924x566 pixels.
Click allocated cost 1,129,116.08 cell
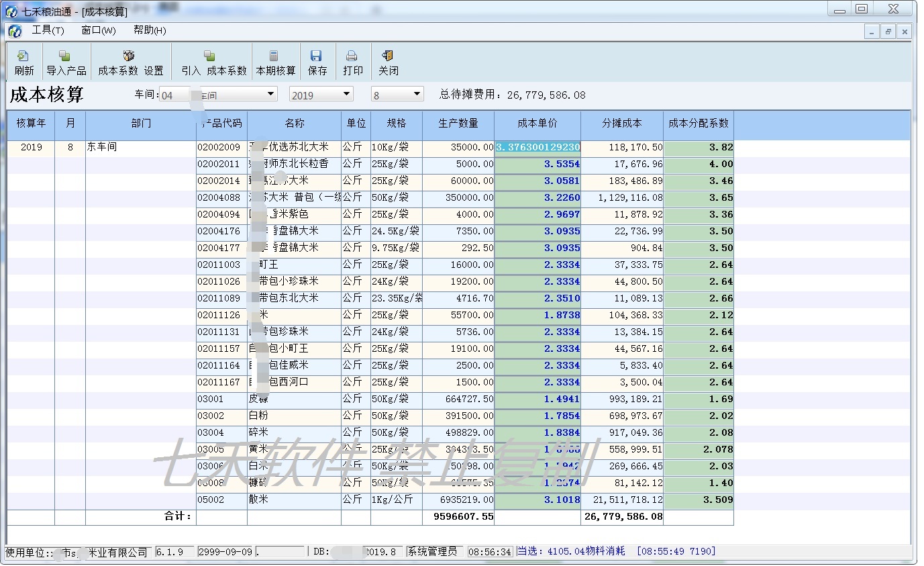point(622,197)
